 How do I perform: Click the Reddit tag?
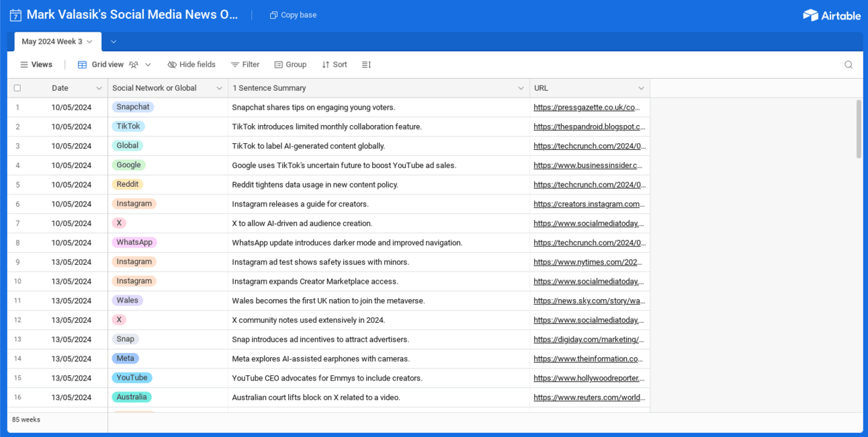pos(128,184)
